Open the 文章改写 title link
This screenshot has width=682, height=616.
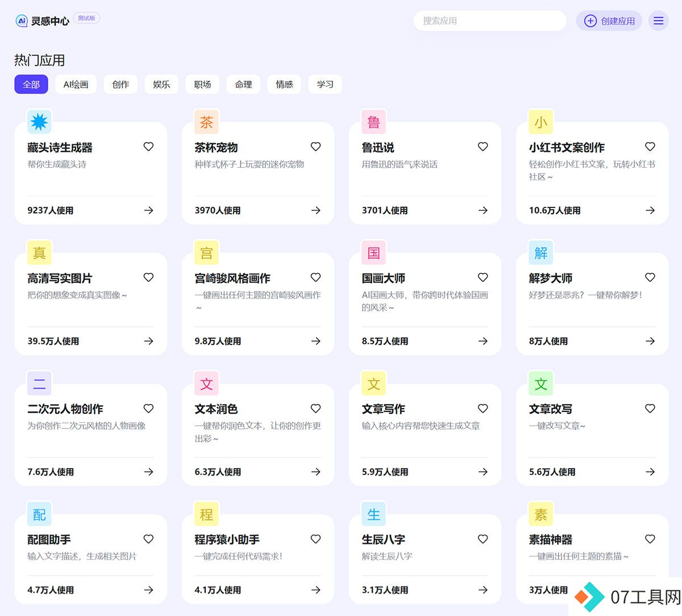551,409
